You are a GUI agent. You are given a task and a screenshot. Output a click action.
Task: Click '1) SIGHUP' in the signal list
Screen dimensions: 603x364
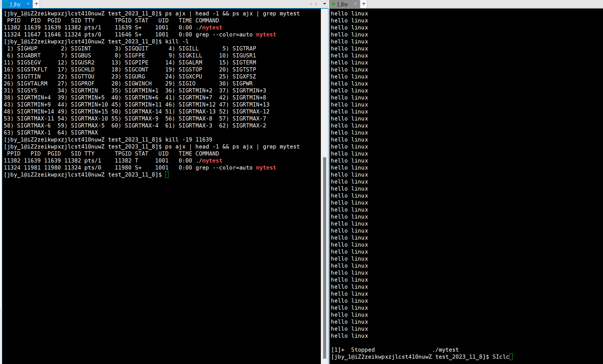(22, 48)
